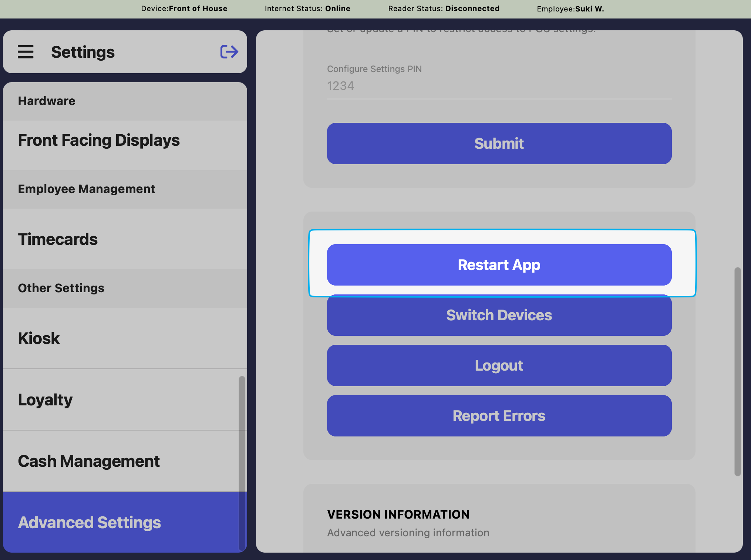Focus the Configure Settings PIN field

pyautogui.click(x=499, y=86)
